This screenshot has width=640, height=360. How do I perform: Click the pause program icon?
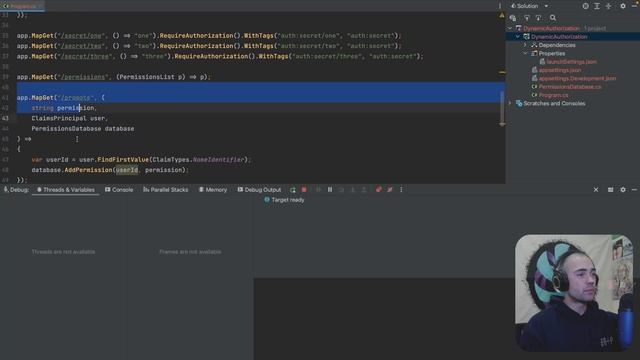pos(330,190)
